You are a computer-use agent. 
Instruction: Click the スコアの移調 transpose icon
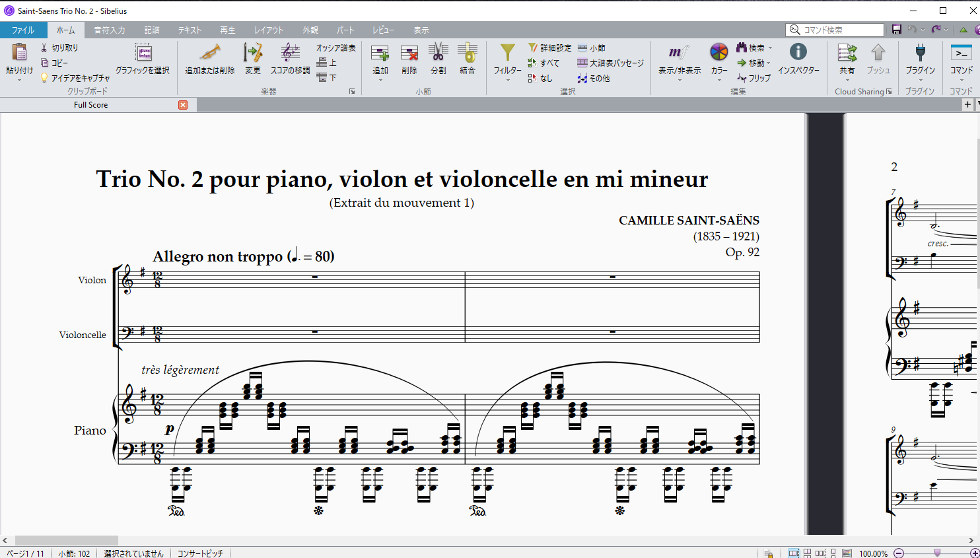(290, 53)
